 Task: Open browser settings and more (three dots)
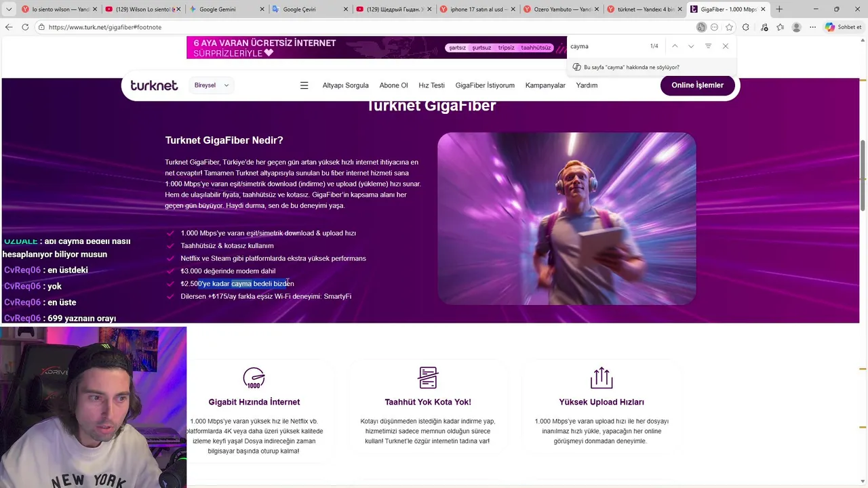pos(812,27)
